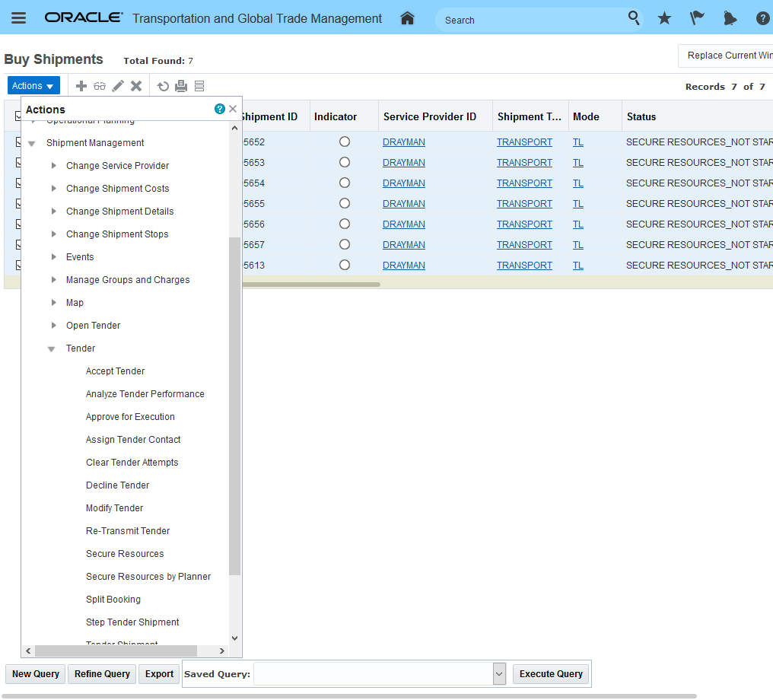Select the Indicator radio for shipment 5613
Image resolution: width=773 pixels, height=700 pixels.
(345, 265)
